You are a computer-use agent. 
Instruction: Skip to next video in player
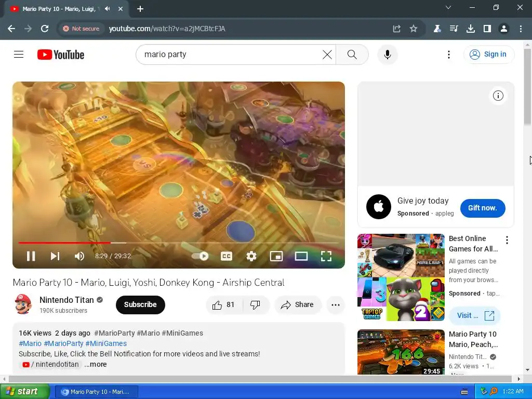pyautogui.click(x=55, y=256)
